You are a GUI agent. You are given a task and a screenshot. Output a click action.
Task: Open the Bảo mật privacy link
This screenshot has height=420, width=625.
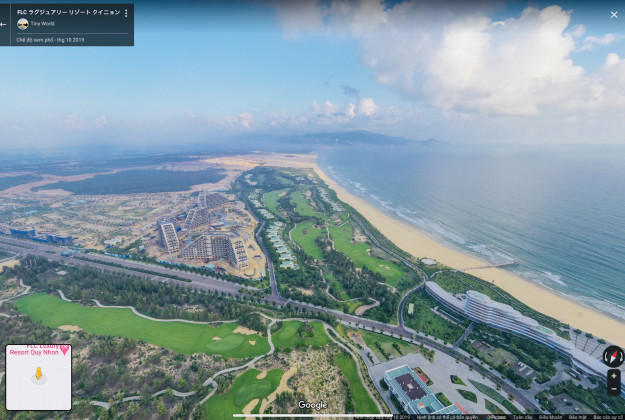point(578,416)
